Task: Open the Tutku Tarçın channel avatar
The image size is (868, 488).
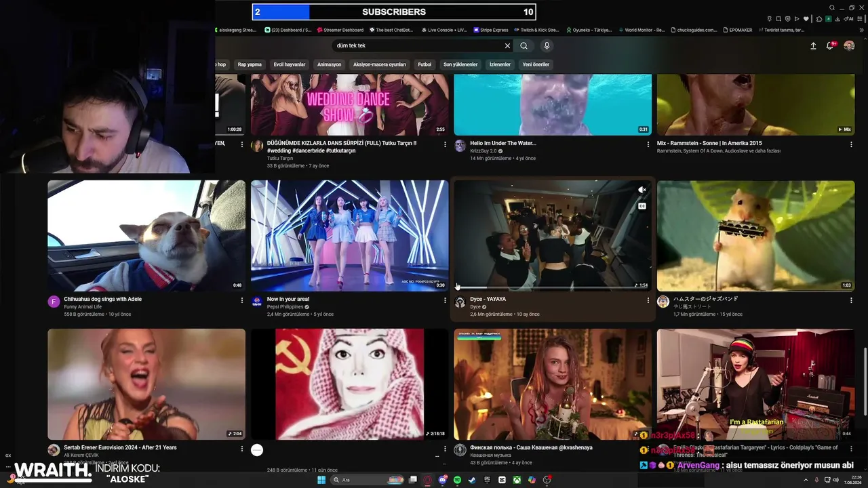Action: click(x=257, y=146)
